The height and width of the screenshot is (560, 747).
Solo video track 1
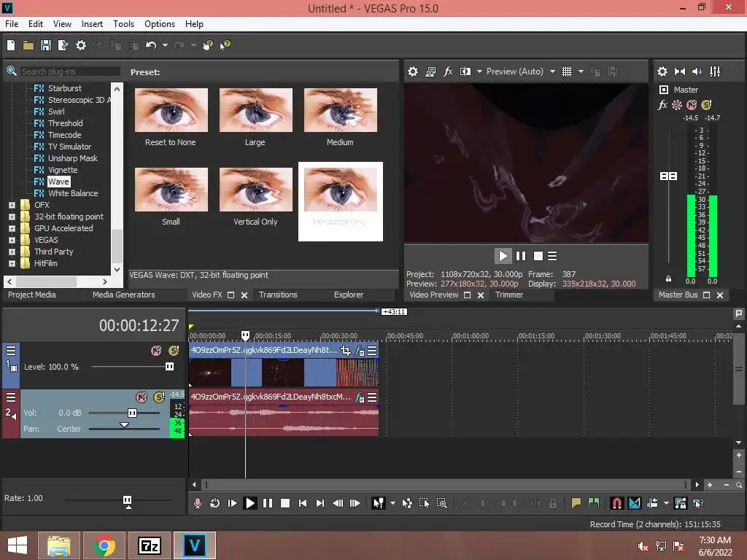[x=174, y=351]
